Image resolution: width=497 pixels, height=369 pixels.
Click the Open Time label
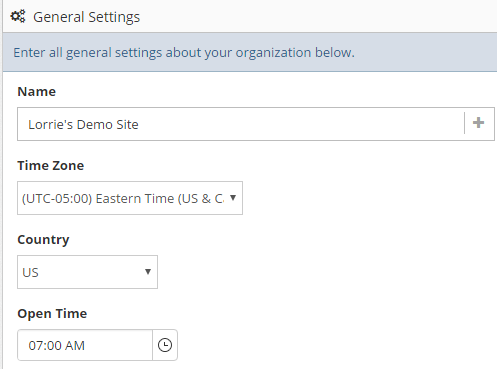[52, 314]
